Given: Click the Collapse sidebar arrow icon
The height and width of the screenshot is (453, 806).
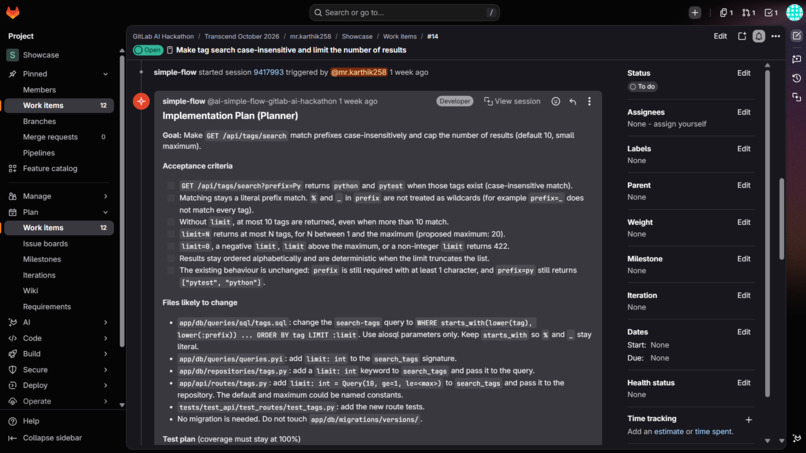Looking at the screenshot, I should (x=12, y=438).
